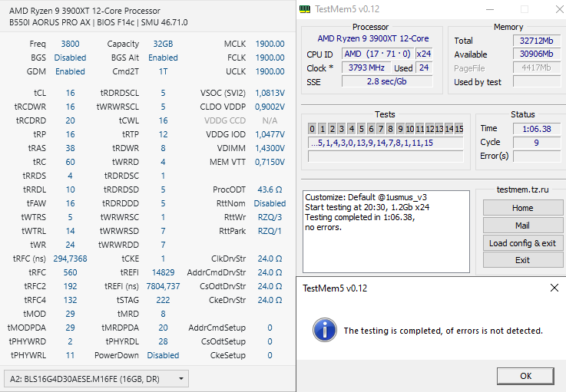The width and height of the screenshot is (566, 392).
Task: Click test box number 3
Action: click(x=342, y=129)
